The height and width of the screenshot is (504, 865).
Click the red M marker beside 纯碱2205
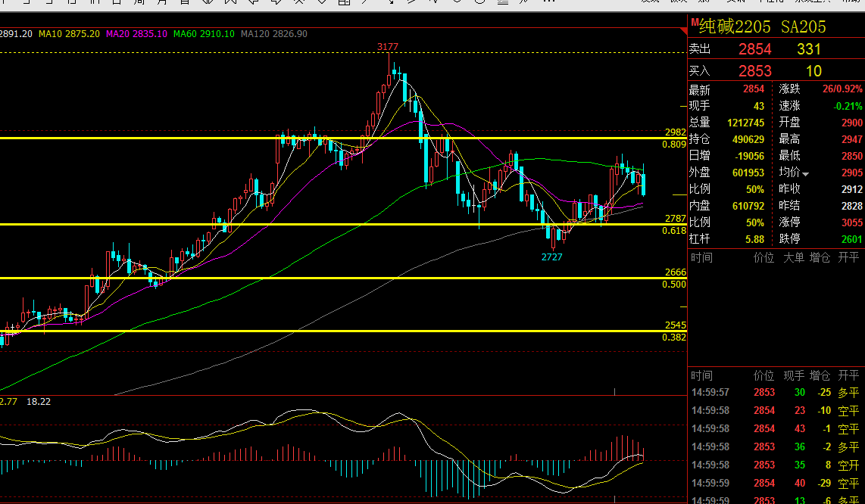pyautogui.click(x=695, y=21)
